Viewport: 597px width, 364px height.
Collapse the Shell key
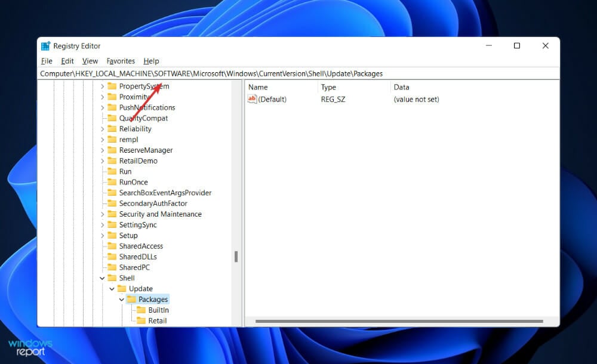101,277
